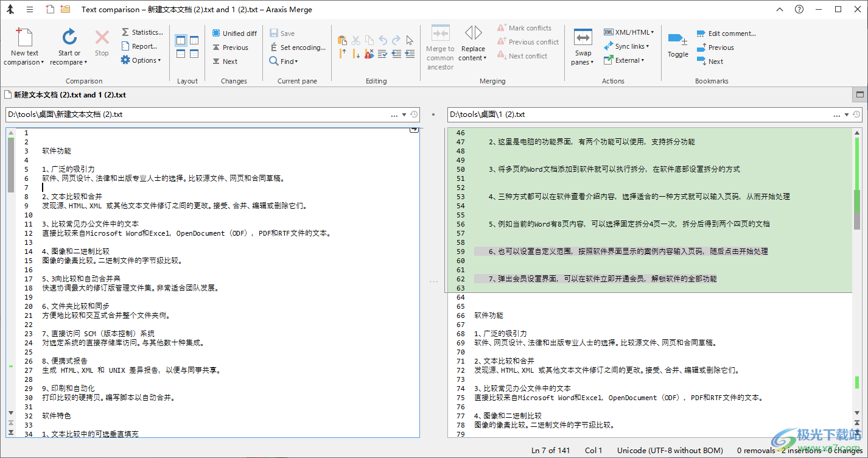Click status bar text Ln 7 of 141
The width and height of the screenshot is (868, 458).
click(550, 451)
